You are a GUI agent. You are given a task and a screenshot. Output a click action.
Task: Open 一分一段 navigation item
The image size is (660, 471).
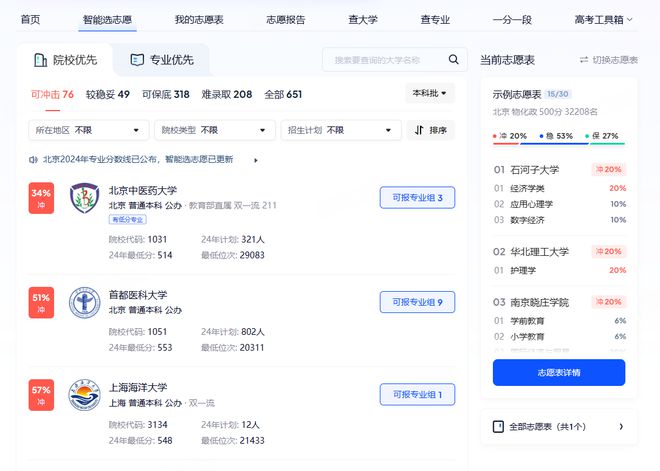(x=512, y=20)
